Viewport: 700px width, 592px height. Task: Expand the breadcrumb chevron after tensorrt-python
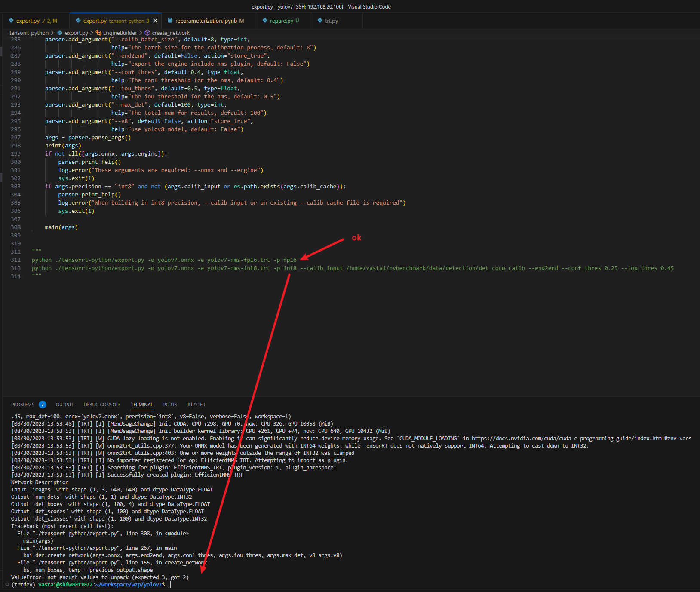[x=52, y=33]
